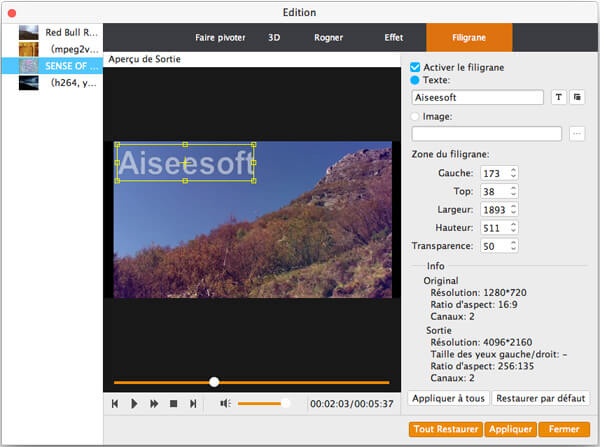
Task: Open the Effet tab
Action: click(394, 37)
